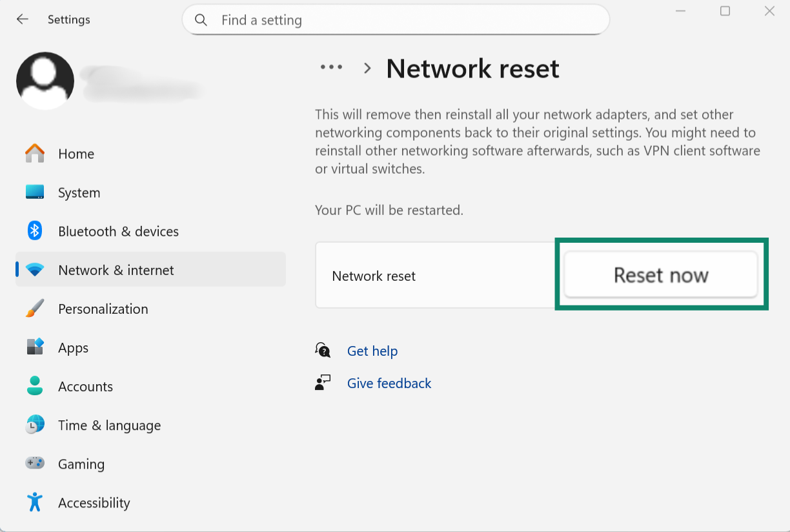
Task: Select the Gaming controller icon
Action: [x=34, y=464]
